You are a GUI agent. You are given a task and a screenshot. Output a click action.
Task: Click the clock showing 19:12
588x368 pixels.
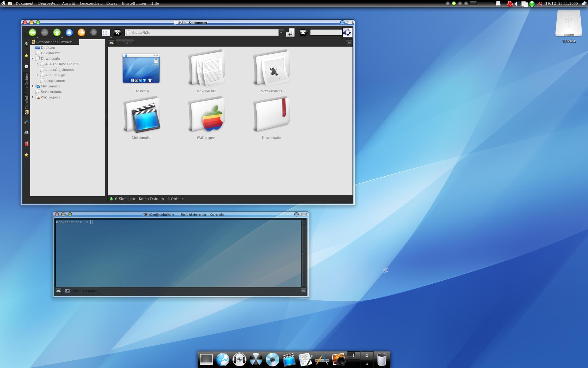(x=550, y=3)
